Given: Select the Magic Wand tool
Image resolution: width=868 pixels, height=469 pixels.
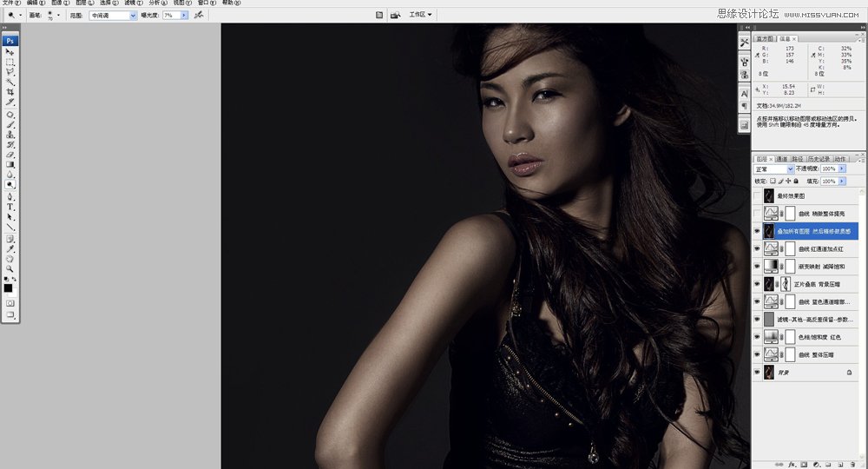Looking at the screenshot, I should pyautogui.click(x=10, y=82).
